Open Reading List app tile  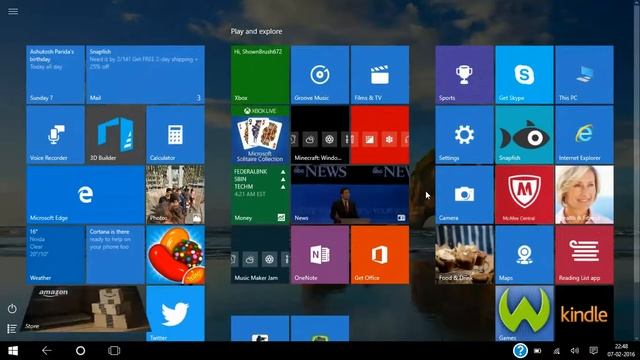click(x=584, y=255)
